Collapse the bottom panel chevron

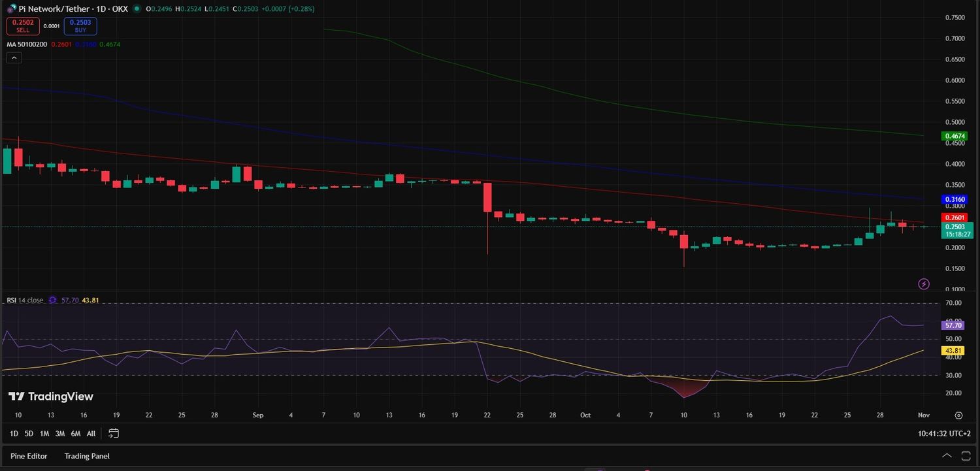pyautogui.click(x=947, y=456)
